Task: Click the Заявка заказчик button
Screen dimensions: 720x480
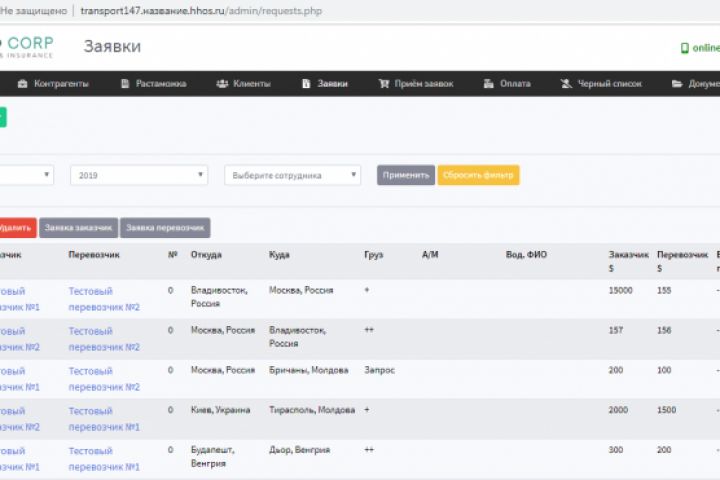Action: coord(79,228)
